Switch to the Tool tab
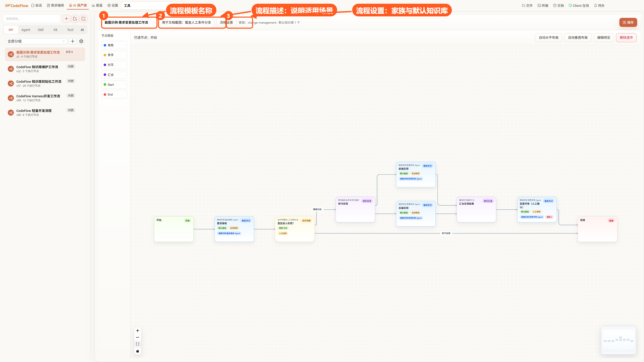The width and height of the screenshot is (644, 362). click(x=70, y=30)
